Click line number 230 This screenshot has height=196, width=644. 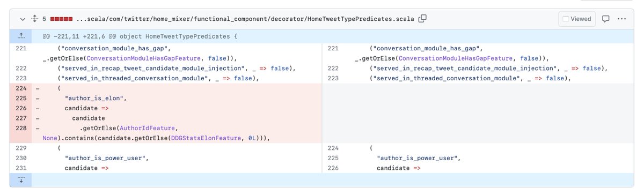tap(20, 159)
